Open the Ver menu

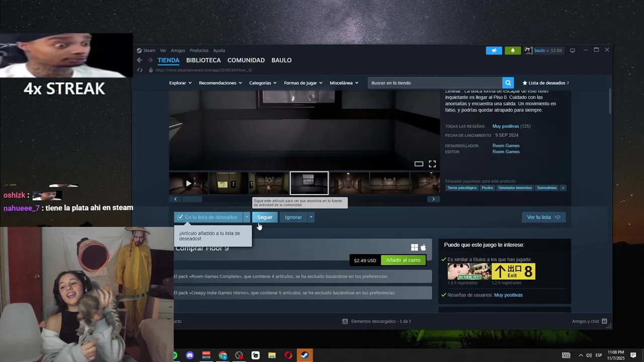(x=163, y=50)
